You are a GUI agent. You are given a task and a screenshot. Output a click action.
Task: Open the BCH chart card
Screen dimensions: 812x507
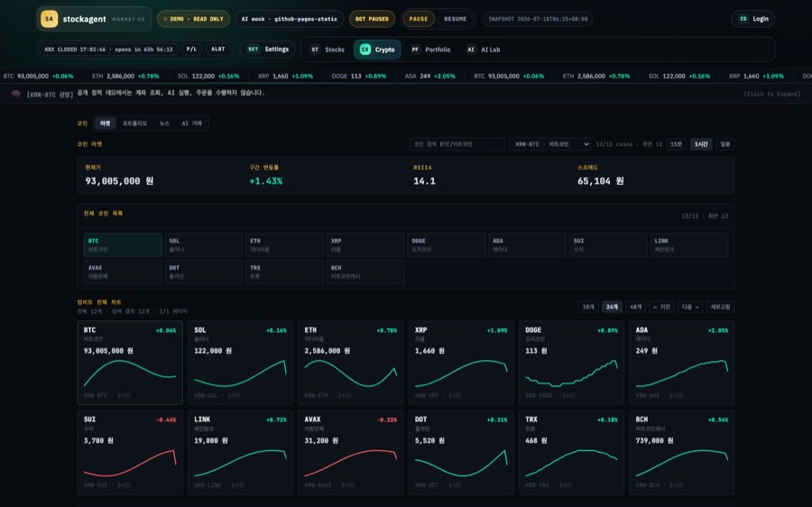click(x=681, y=453)
